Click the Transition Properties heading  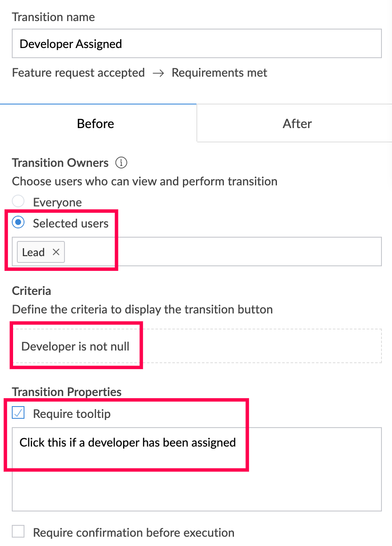(x=67, y=392)
